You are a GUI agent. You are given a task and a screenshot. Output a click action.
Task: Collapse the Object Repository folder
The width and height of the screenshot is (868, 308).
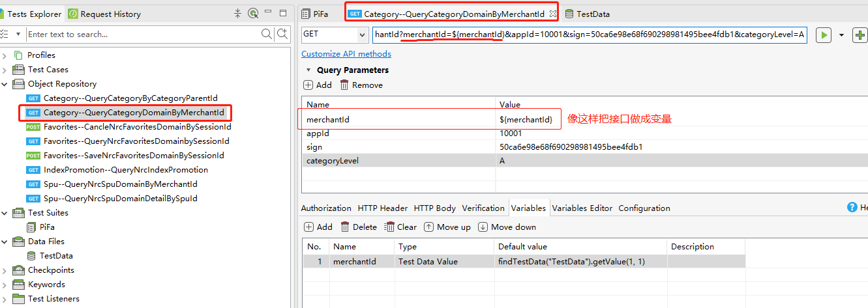coord(5,84)
